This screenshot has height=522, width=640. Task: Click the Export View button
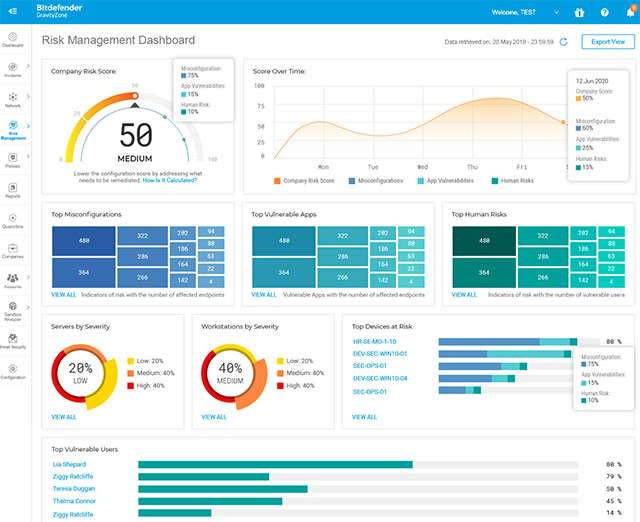(607, 42)
